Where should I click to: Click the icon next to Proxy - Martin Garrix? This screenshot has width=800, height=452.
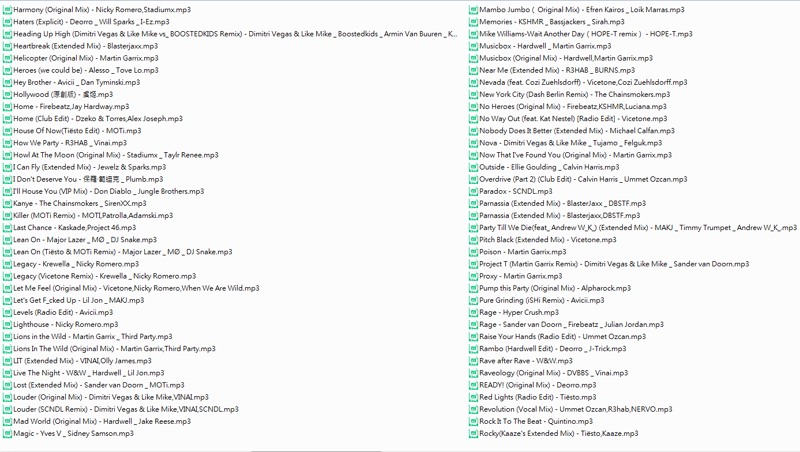point(472,276)
